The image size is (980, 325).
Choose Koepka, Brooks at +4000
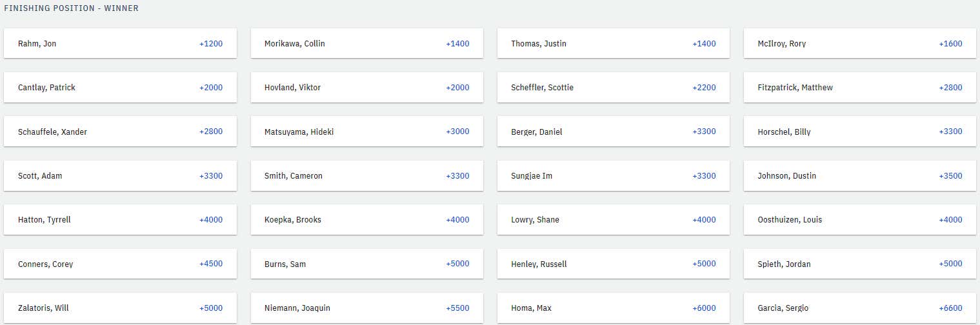(x=367, y=219)
